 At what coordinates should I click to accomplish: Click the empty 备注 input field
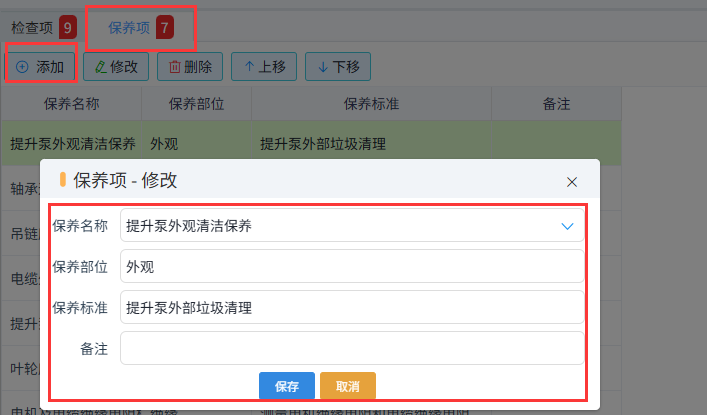coord(352,348)
